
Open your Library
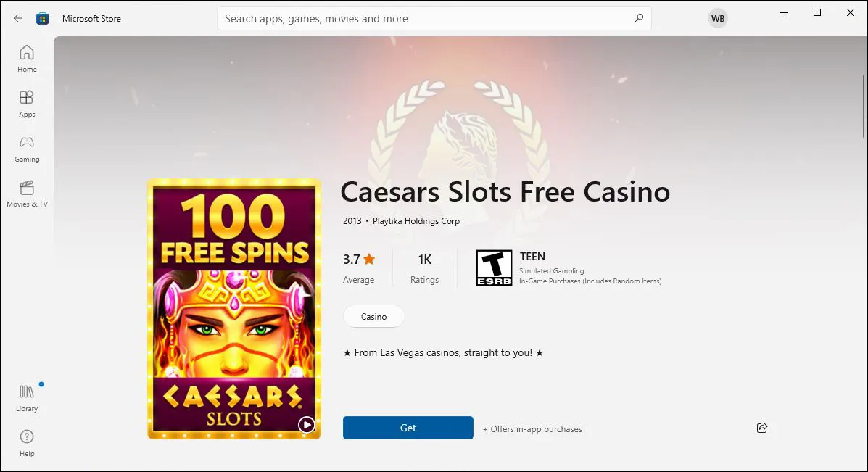pyautogui.click(x=27, y=397)
